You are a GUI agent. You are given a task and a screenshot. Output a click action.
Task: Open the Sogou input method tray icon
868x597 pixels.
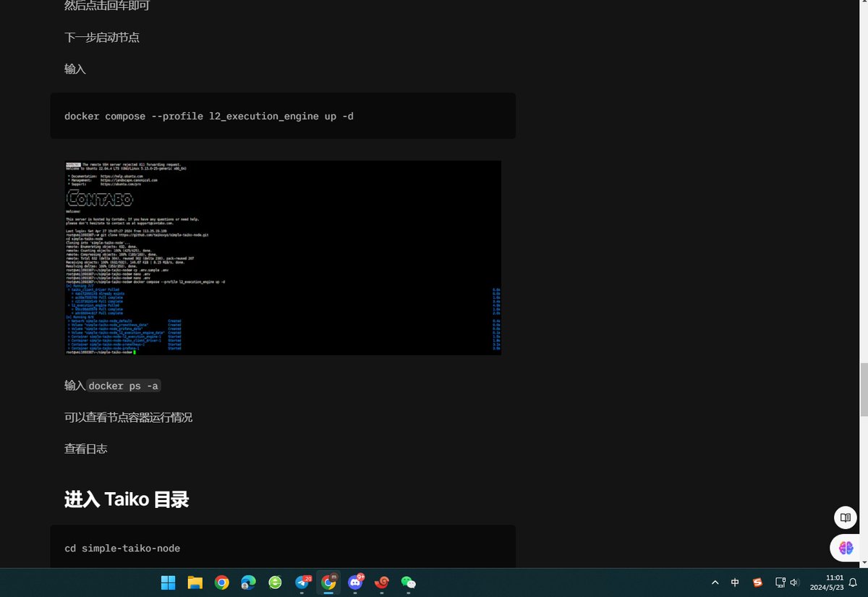click(757, 583)
